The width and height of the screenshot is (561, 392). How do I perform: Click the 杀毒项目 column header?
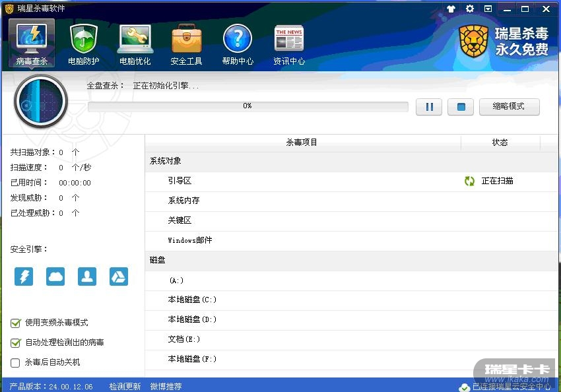coord(302,143)
